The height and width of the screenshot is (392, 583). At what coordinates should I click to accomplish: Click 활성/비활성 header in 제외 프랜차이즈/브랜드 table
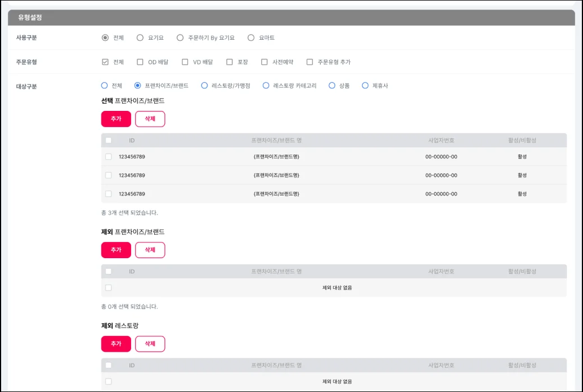click(522, 271)
